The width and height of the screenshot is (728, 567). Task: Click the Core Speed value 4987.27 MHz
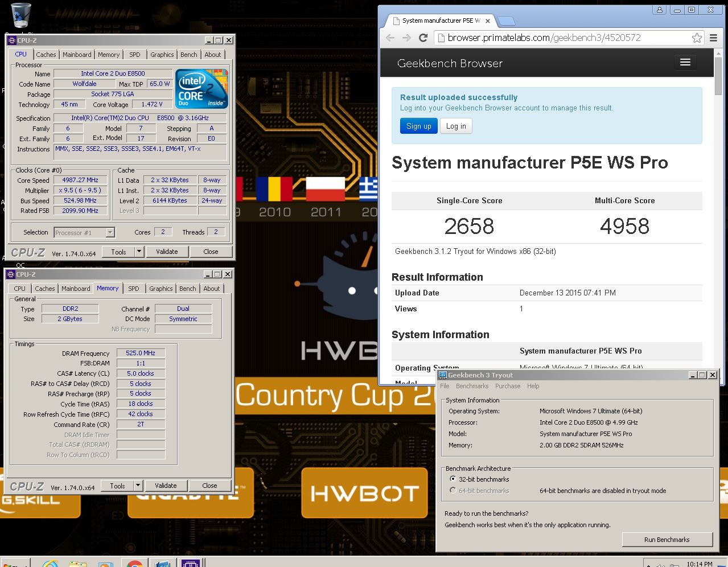point(80,180)
